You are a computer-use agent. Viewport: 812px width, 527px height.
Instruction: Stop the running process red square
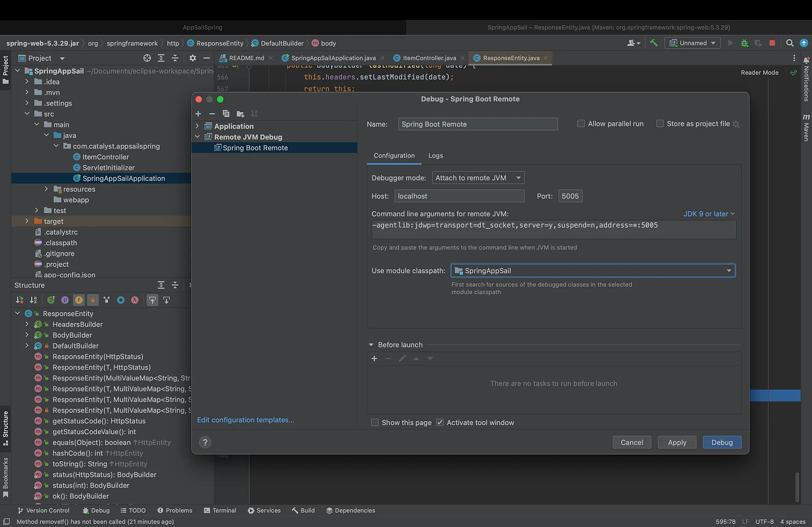tap(772, 43)
